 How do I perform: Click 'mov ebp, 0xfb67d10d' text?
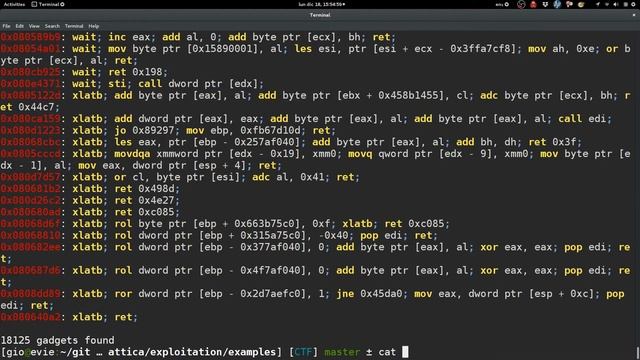(x=246, y=130)
